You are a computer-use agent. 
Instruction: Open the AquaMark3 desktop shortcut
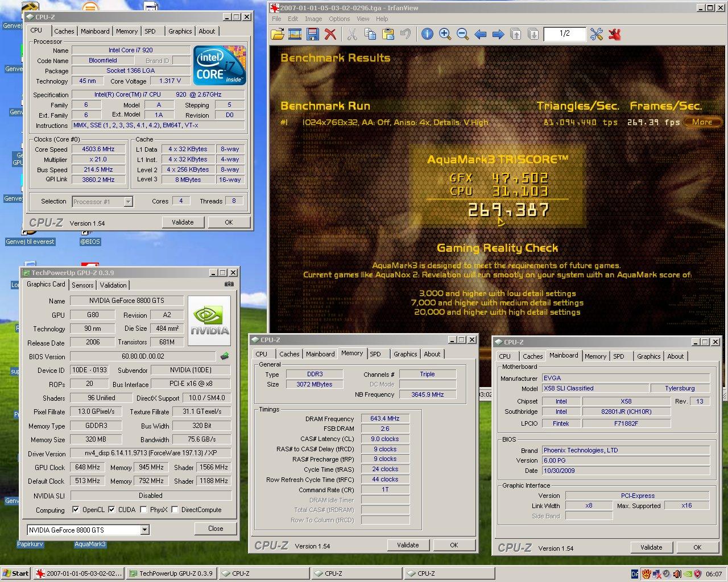[90, 544]
